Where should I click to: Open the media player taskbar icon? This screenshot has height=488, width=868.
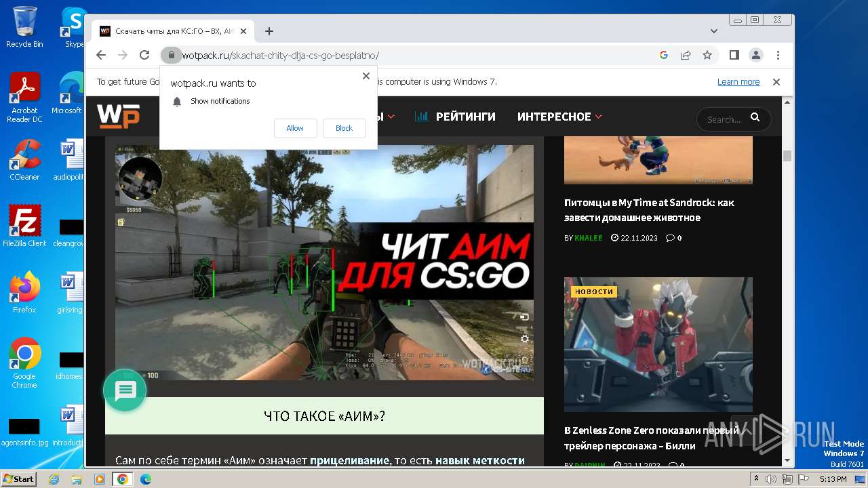pyautogui.click(x=100, y=479)
